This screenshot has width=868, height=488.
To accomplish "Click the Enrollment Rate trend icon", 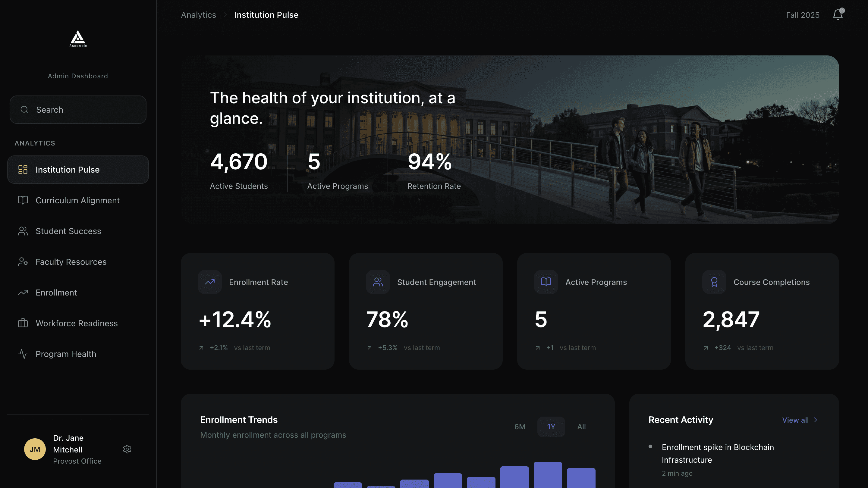I will click(x=209, y=282).
